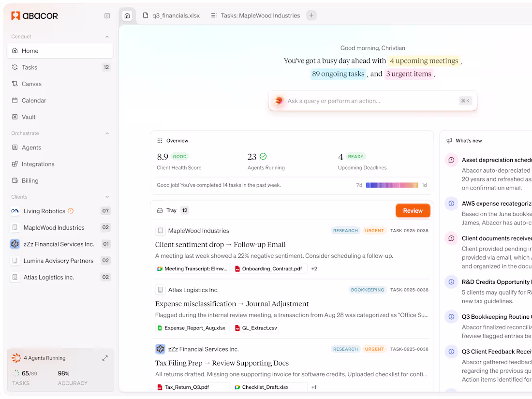Viewport: 532px width, 399px height.
Task: Open Client documents received item icon
Action: click(451, 238)
